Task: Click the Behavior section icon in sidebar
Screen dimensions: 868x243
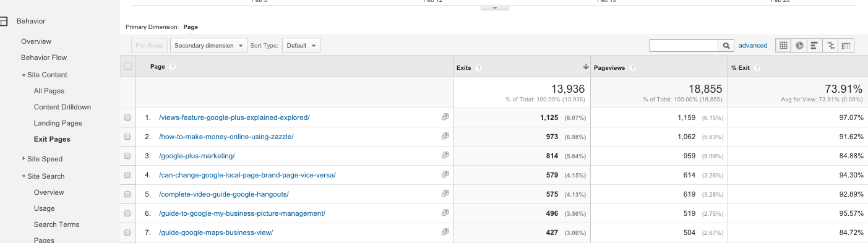Action: pyautogui.click(x=4, y=22)
